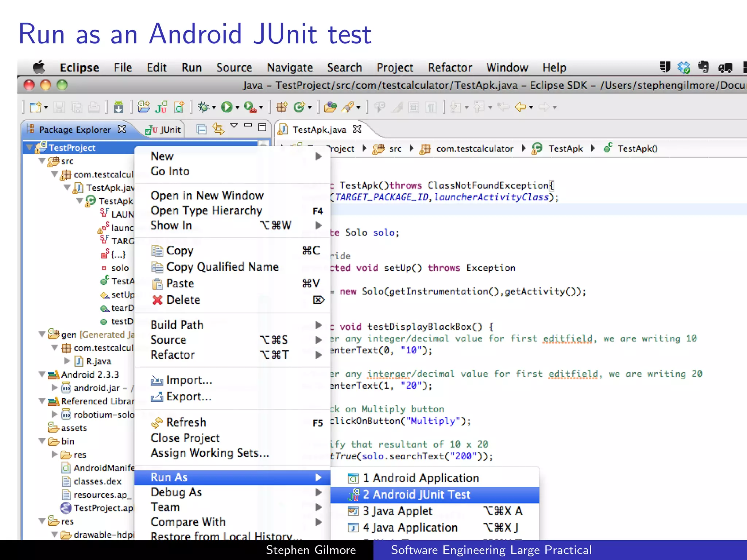747x560 pixels.
Task: Click the Android SDK download toolbar icon
Action: (x=119, y=107)
